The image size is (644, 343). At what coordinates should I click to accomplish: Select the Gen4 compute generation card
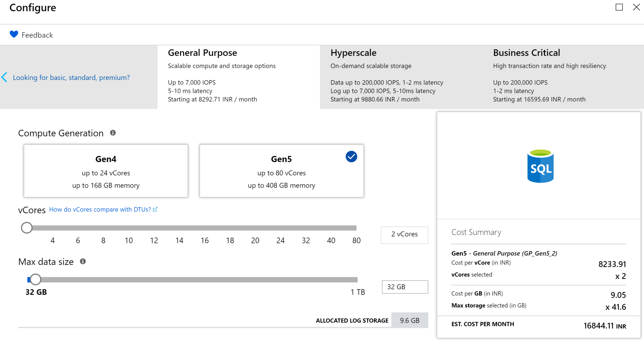pos(106,171)
